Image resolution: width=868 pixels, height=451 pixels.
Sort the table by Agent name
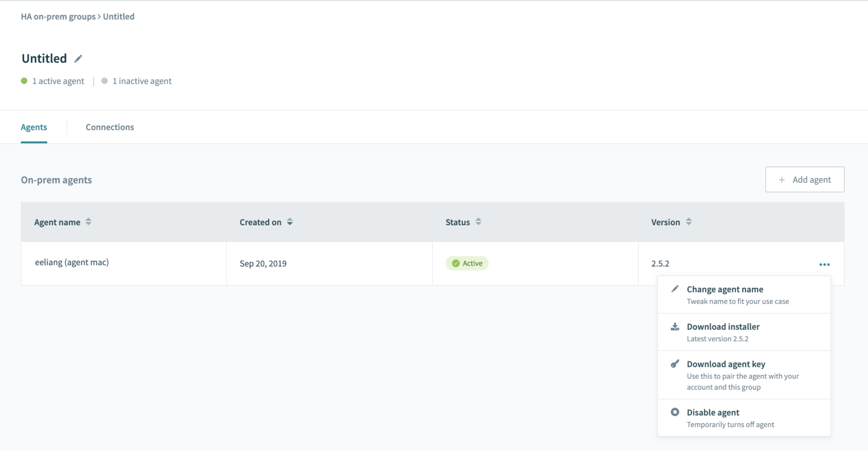[88, 222]
